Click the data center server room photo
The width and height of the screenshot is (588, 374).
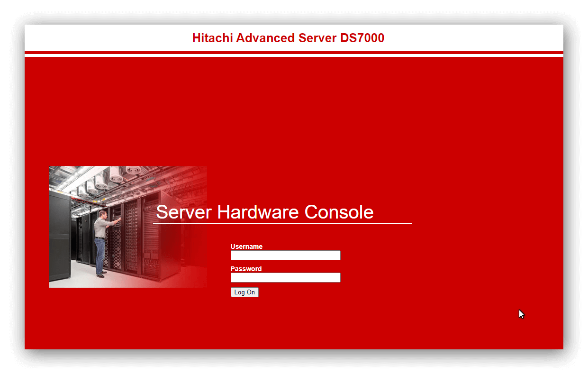click(128, 227)
